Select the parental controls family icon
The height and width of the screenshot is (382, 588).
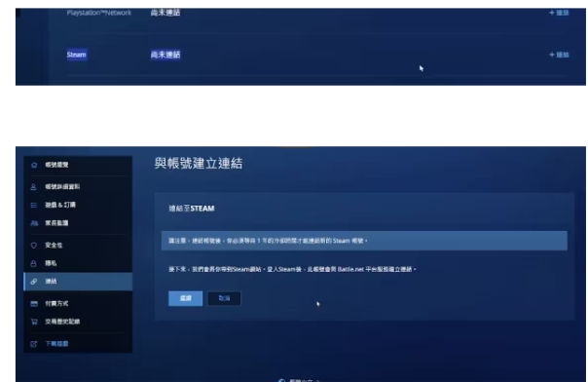pyautogui.click(x=34, y=223)
